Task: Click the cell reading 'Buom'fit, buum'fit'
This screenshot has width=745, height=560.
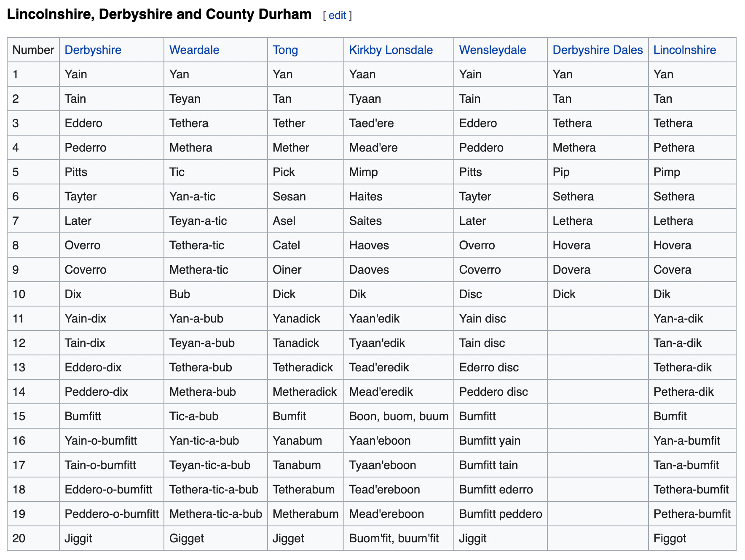Action: (399, 539)
